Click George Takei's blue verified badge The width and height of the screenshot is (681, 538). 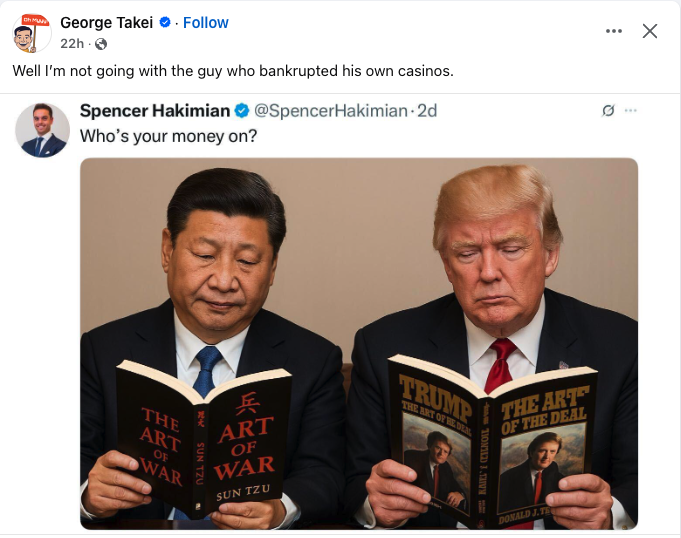pos(165,22)
